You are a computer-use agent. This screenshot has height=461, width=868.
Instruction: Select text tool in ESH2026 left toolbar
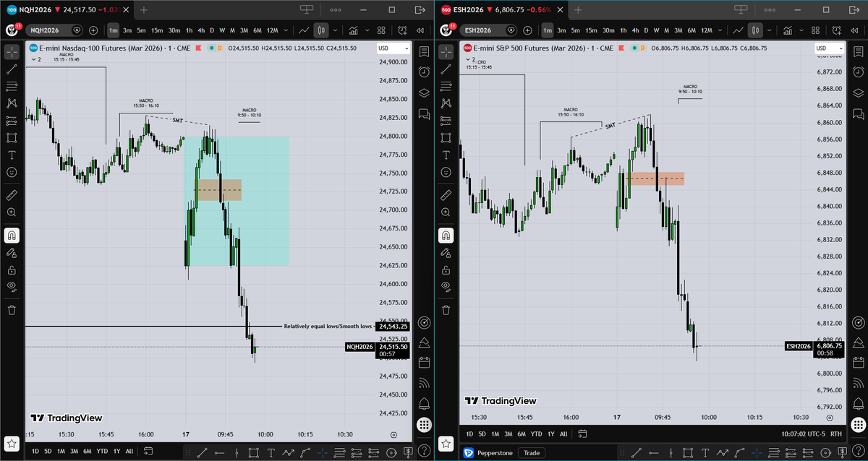pos(446,155)
